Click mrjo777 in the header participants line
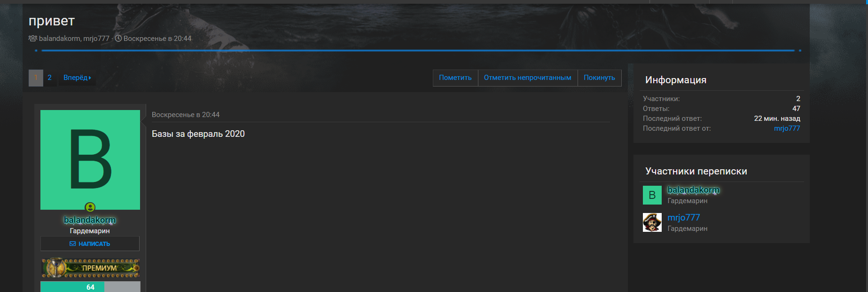Image resolution: width=868 pixels, height=292 pixels. pos(96,39)
